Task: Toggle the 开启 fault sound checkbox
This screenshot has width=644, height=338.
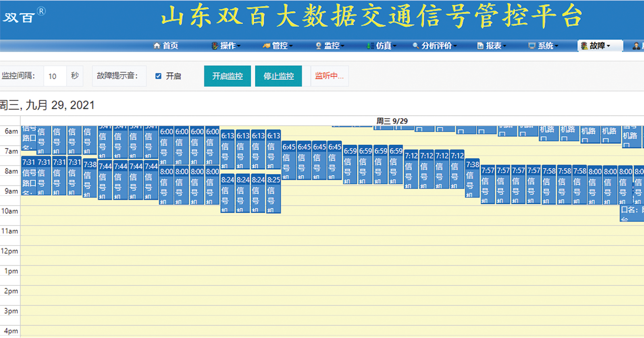Action: [158, 76]
